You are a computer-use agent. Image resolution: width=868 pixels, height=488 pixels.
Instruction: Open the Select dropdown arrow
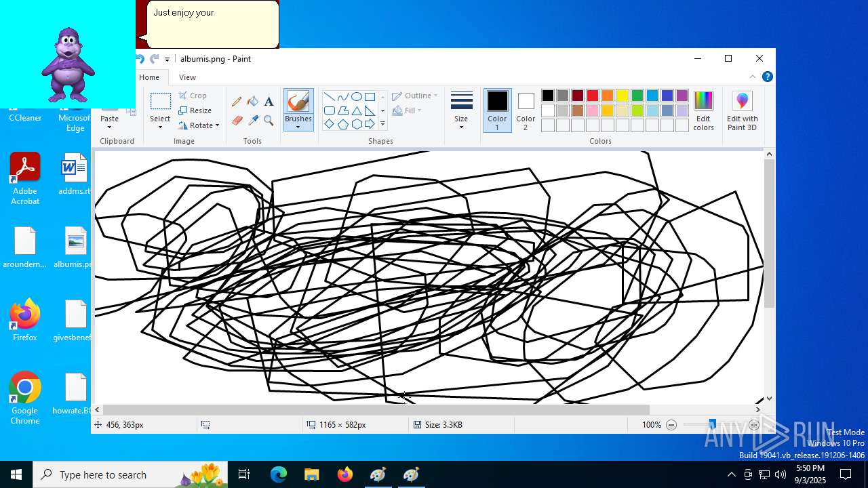point(160,127)
